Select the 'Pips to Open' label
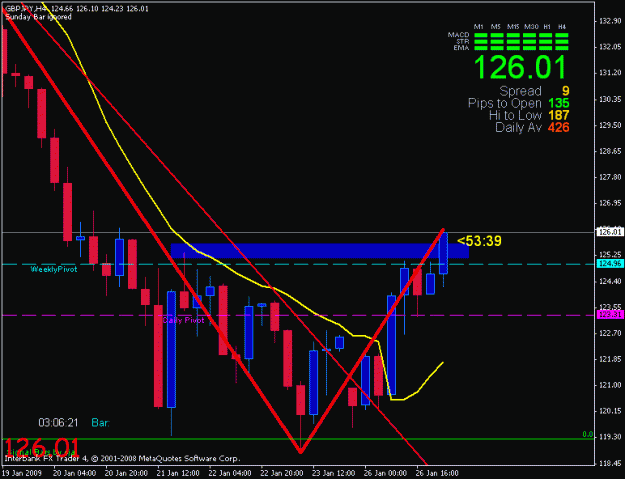Screen dimensions: 625x479 coord(505,104)
